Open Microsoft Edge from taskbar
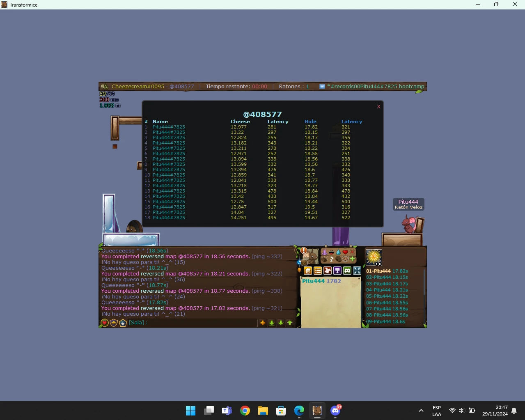The width and height of the screenshot is (525, 420). [x=299, y=411]
